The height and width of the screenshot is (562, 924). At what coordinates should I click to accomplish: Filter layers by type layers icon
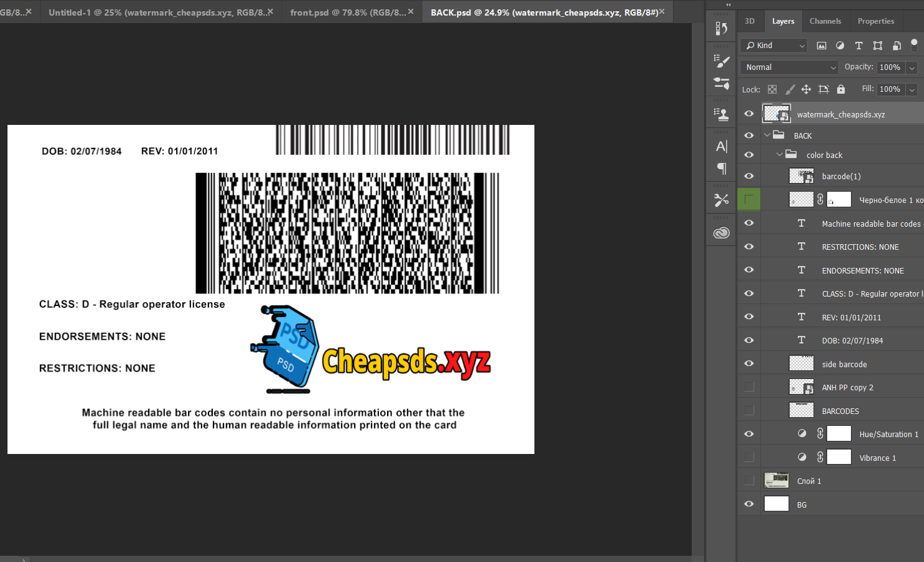pos(858,46)
